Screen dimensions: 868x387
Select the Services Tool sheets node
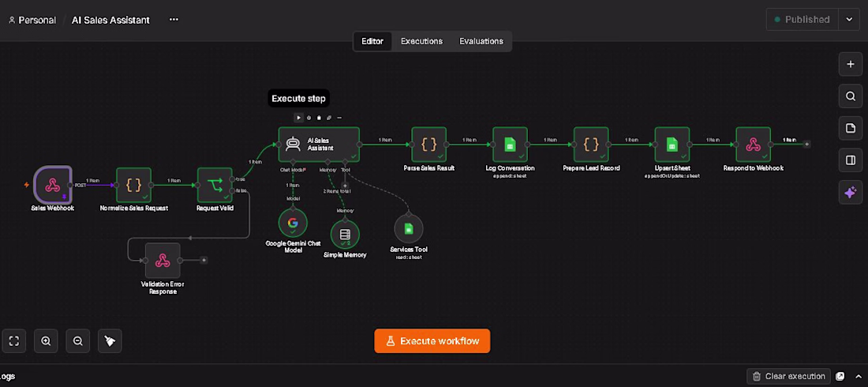tap(409, 228)
